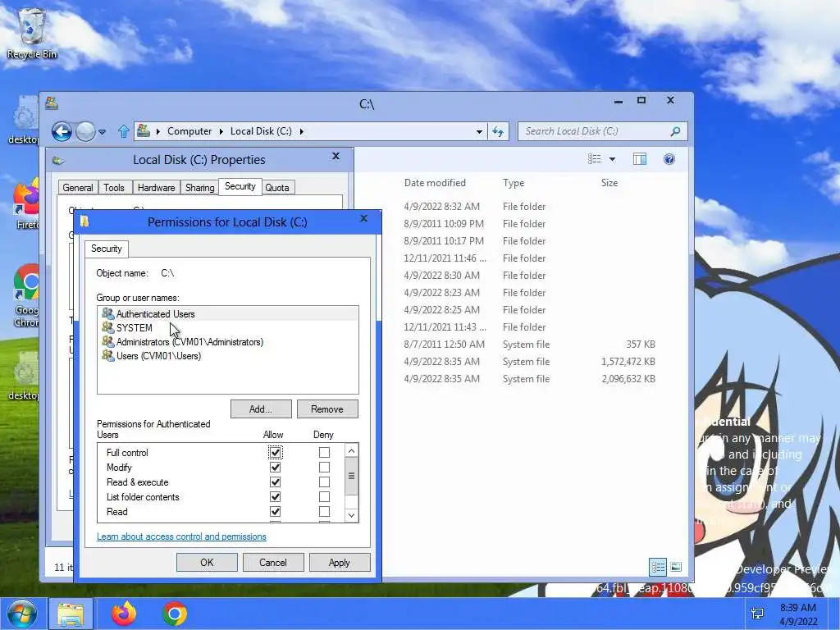
Task: Check Deny box for Modify
Action: pos(324,467)
